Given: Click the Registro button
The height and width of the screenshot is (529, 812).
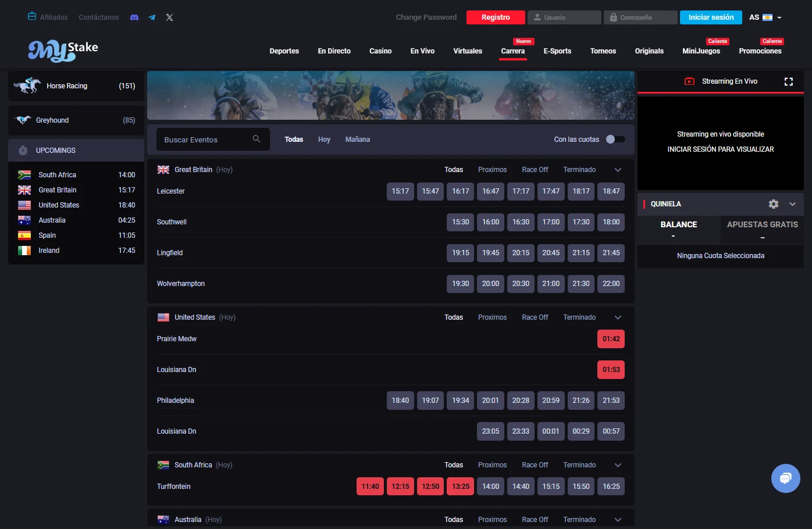Looking at the screenshot, I should (496, 17).
